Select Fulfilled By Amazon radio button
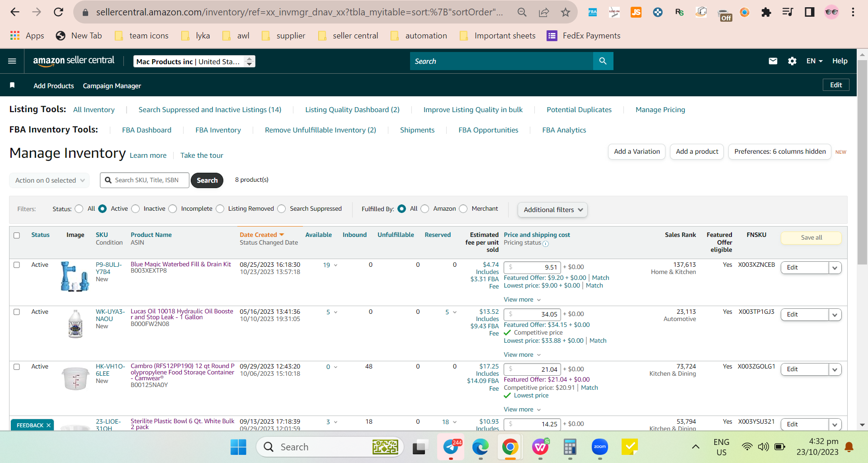Screen dimensions: 868x463 425,209
